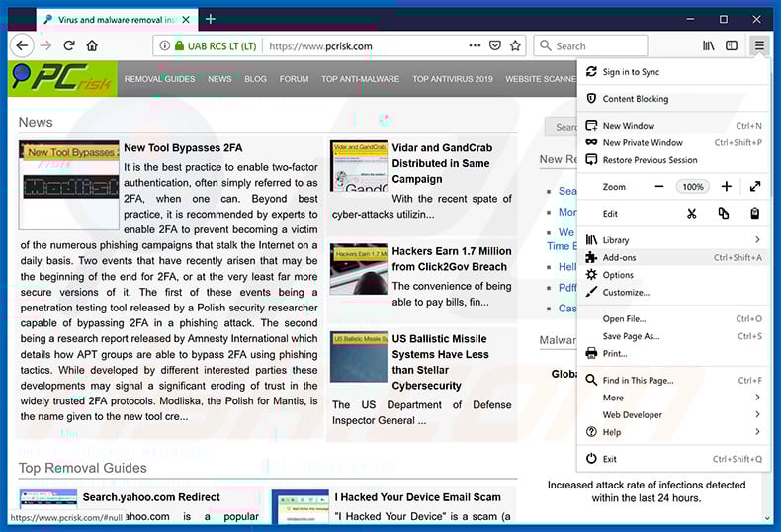The width and height of the screenshot is (781, 532).
Task: Go to the BLOG nav link
Action: (255, 79)
